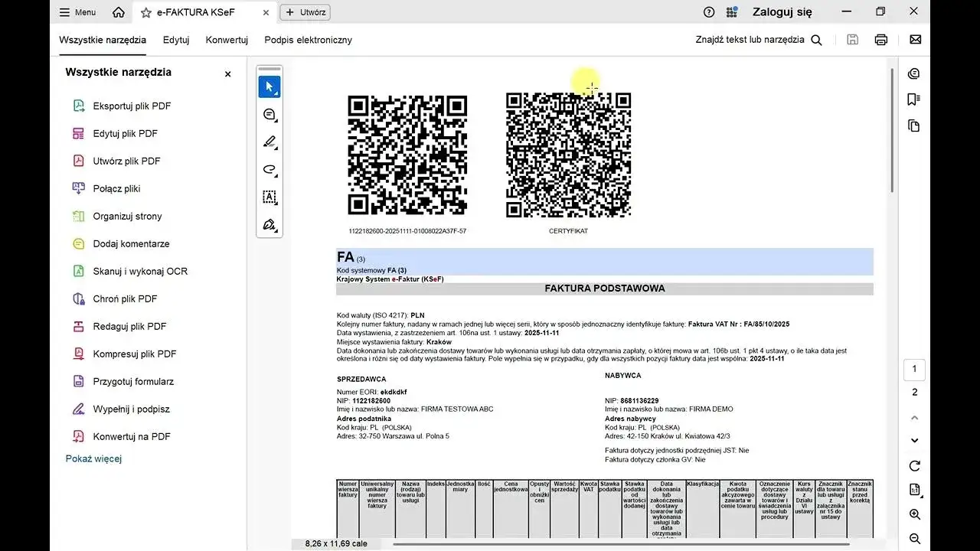This screenshot has height=551, width=980.
Task: Open the apps grid icon
Action: [732, 12]
